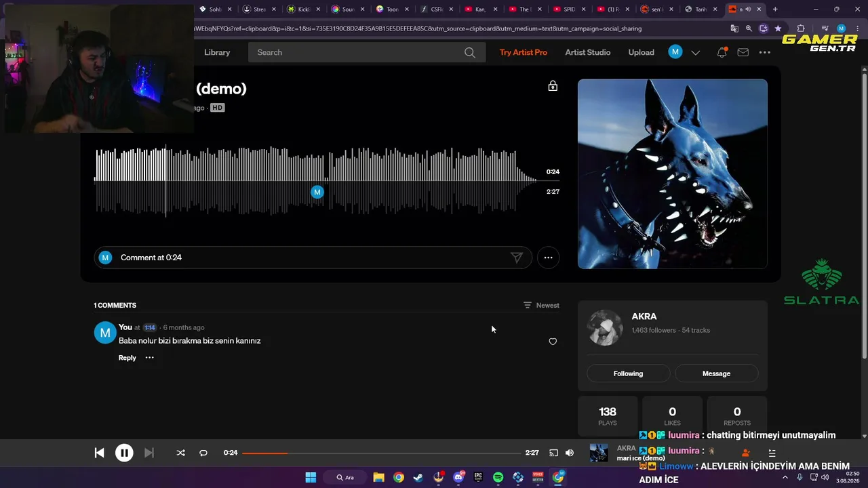Viewport: 868px width, 488px height.
Task: Switch to the Kick browser tab
Action: [303, 9]
